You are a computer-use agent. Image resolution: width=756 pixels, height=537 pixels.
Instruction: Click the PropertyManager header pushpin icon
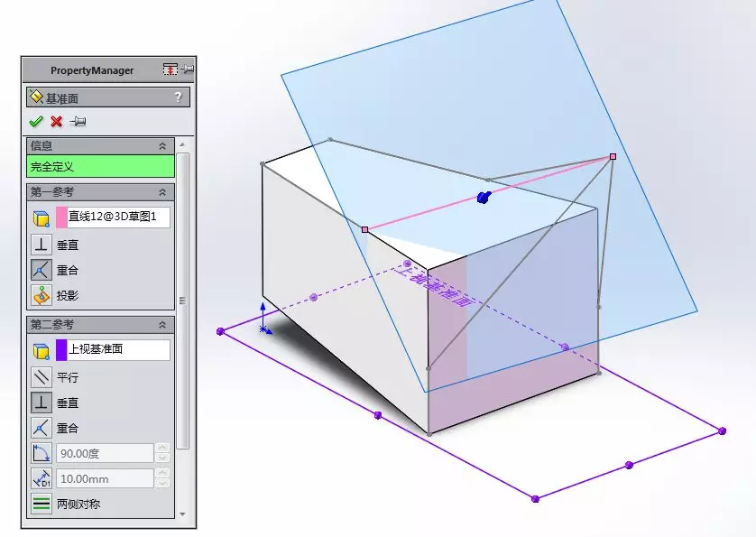click(x=188, y=69)
